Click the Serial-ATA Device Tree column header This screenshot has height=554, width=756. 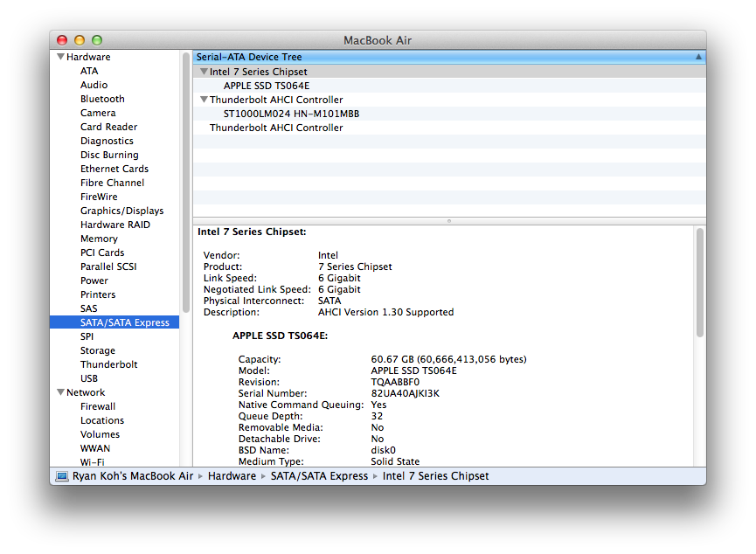449,57
